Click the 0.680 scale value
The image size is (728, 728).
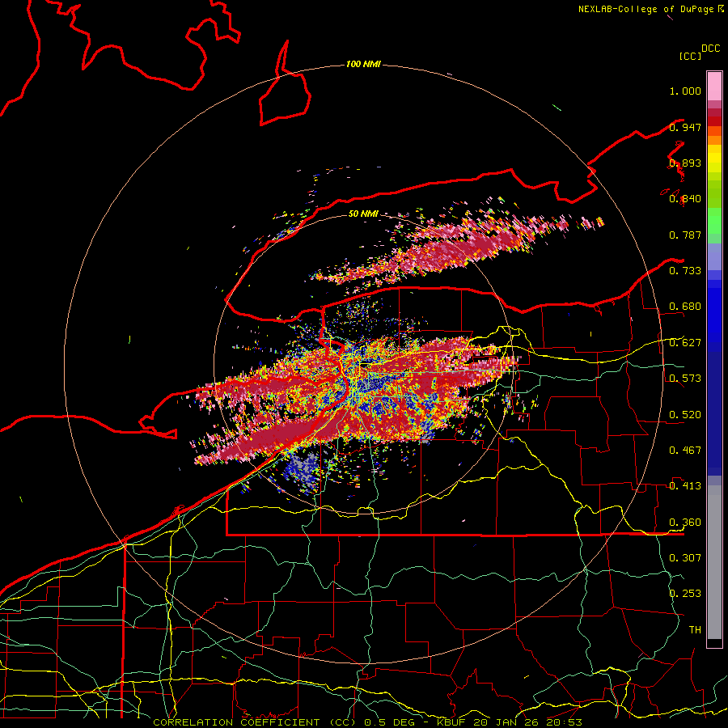[685, 307]
